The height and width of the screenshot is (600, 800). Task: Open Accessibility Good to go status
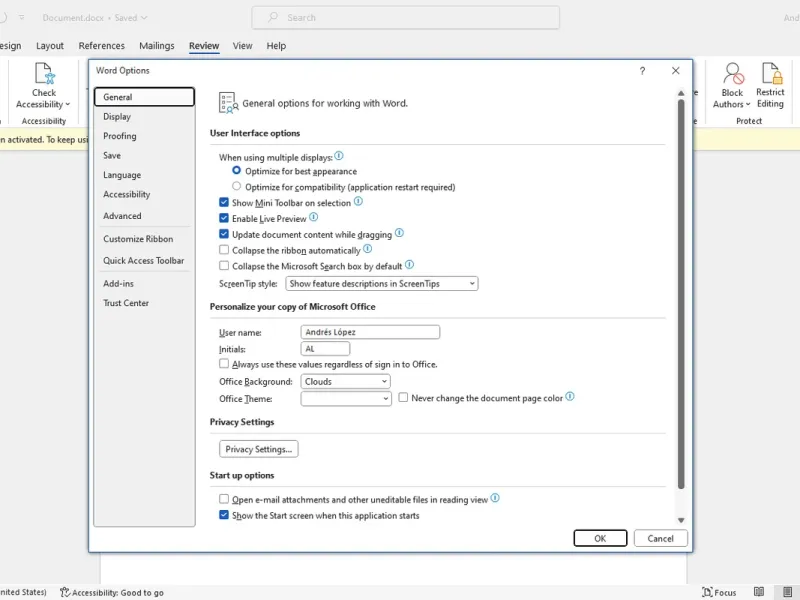[112, 592]
